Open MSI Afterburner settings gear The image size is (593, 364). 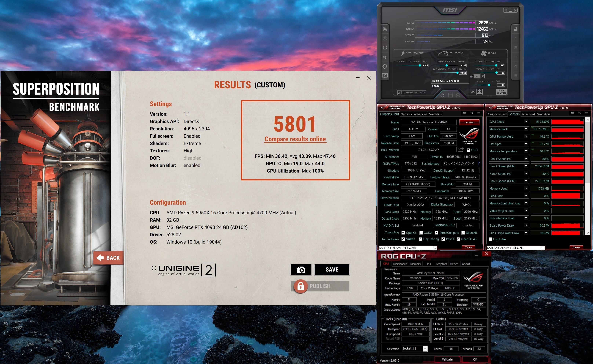385,66
